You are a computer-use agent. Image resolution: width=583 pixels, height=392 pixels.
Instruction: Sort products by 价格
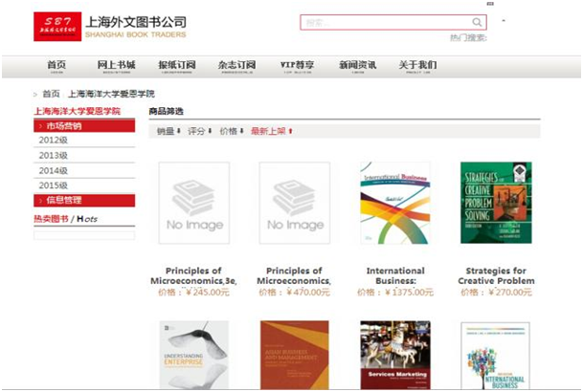(x=232, y=131)
